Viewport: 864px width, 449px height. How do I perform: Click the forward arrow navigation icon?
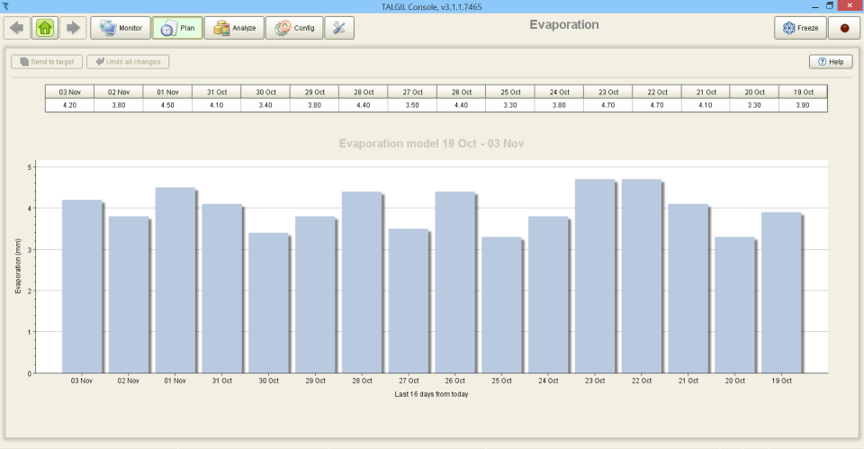click(73, 28)
